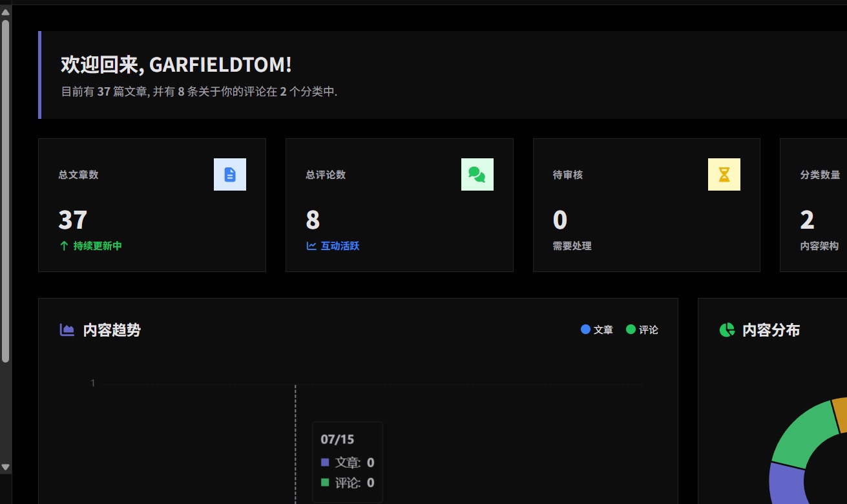The image size is (847, 504).
Task: Click the green up arrow next to 持续更新中
Action: [64, 246]
